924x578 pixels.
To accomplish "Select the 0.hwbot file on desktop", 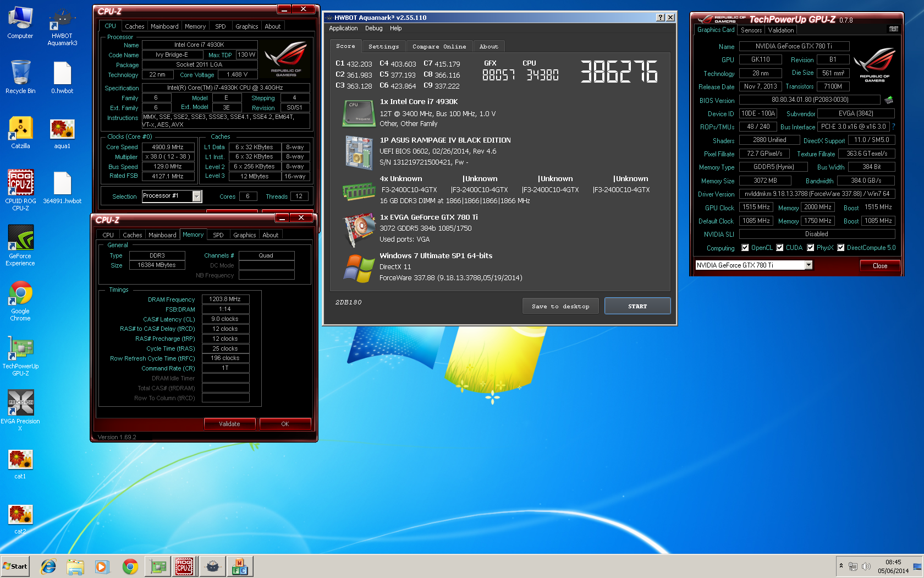I will pyautogui.click(x=62, y=77).
